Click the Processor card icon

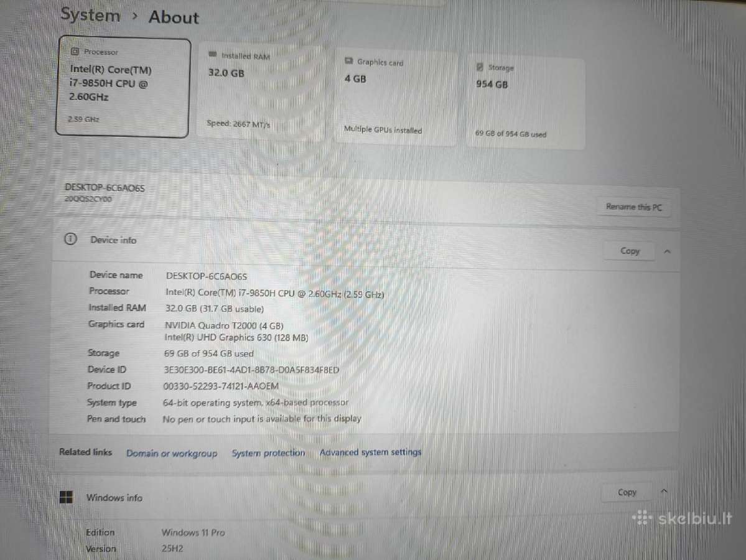point(75,52)
